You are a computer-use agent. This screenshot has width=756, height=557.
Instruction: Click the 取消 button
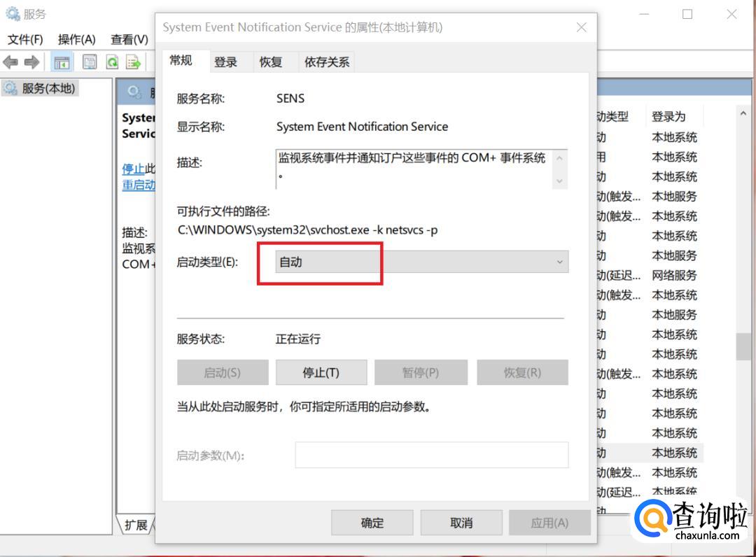(x=461, y=523)
